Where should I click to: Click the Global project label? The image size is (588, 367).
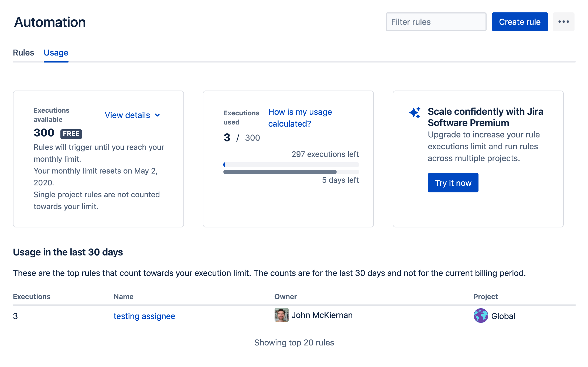point(503,316)
